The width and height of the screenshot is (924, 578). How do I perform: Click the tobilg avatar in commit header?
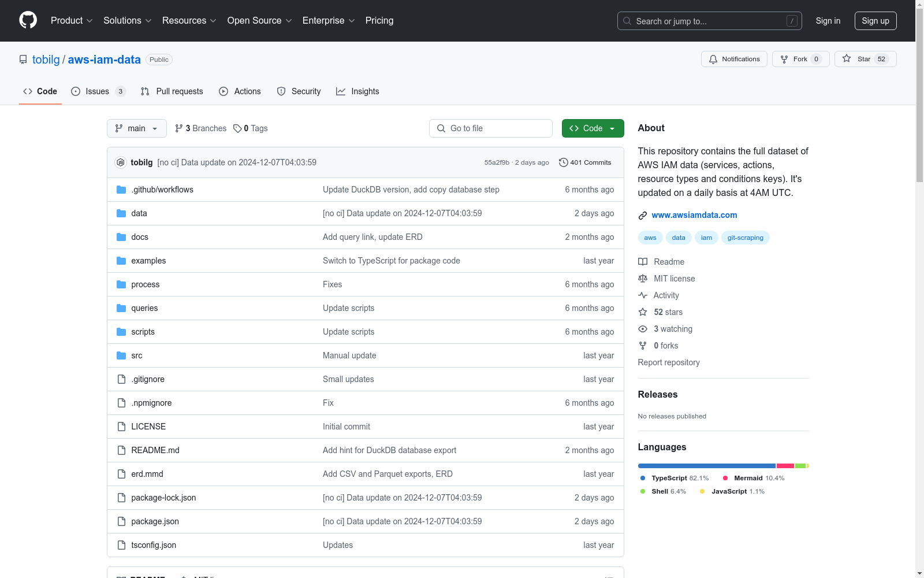click(121, 162)
